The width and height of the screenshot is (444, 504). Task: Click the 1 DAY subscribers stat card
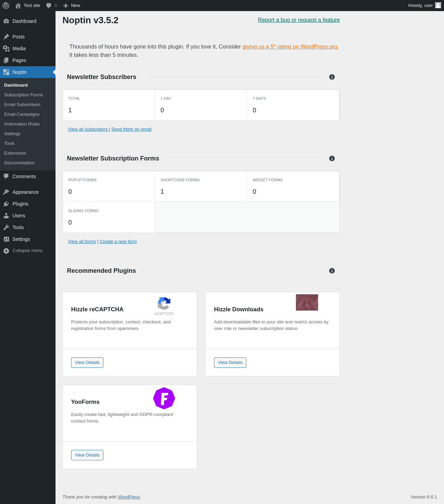point(201,105)
